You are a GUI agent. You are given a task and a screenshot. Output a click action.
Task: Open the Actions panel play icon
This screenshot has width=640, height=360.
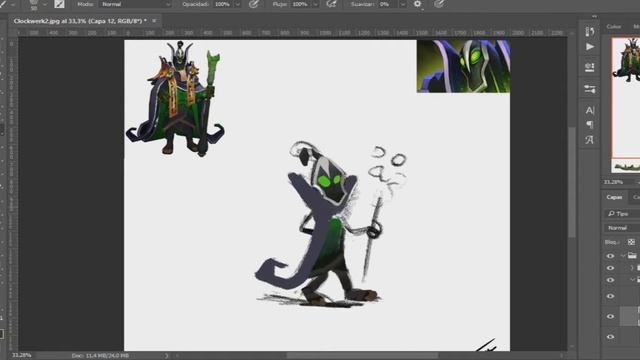590,47
